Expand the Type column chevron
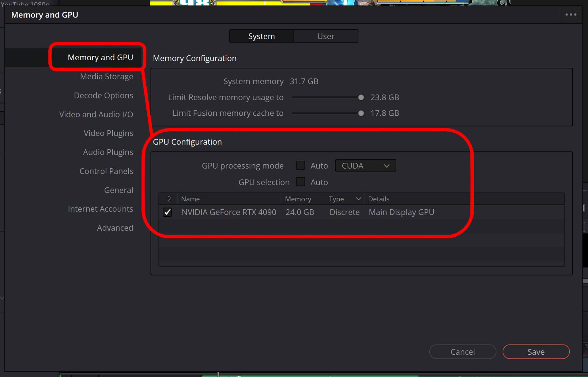This screenshot has width=588, height=377. pos(358,199)
